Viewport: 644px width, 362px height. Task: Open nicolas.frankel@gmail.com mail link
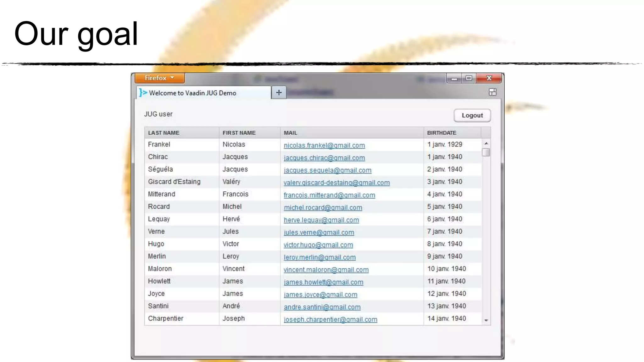(324, 145)
